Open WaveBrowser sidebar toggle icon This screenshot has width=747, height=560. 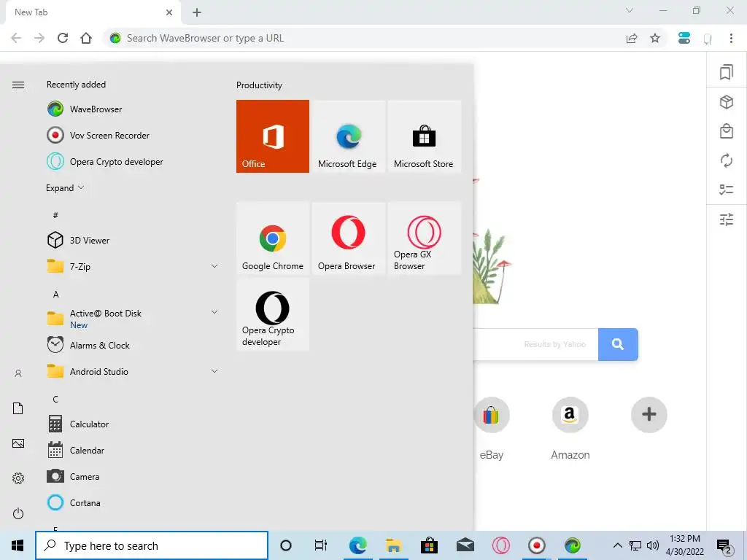click(x=684, y=38)
